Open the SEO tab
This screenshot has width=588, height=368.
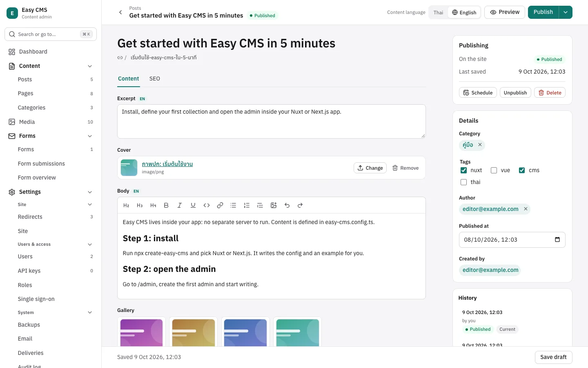point(155,79)
